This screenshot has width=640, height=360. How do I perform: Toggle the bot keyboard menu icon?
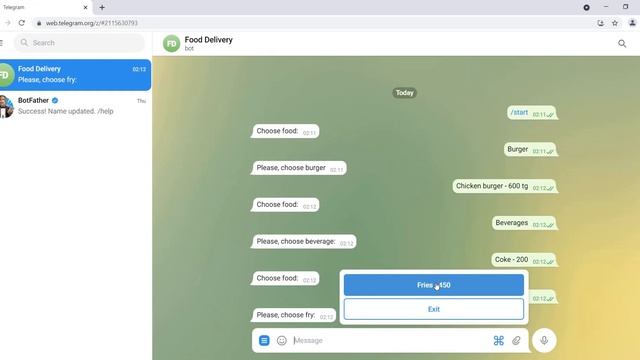[264, 340]
